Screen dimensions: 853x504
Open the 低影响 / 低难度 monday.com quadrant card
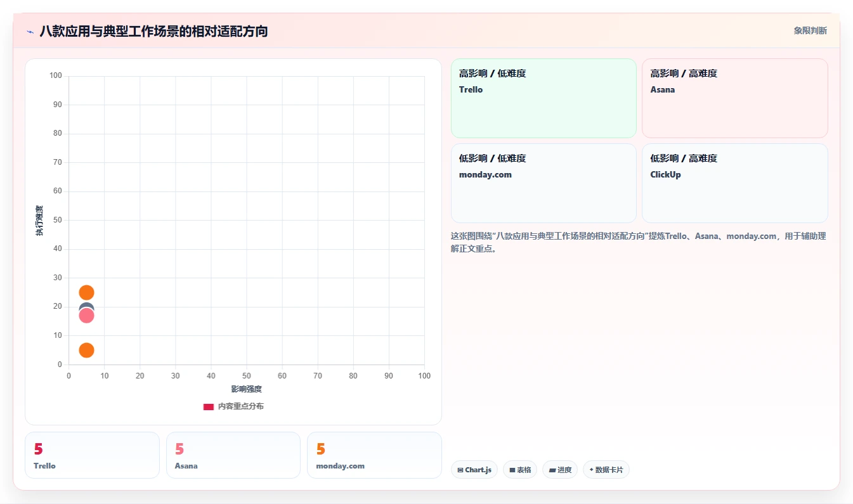tap(544, 183)
